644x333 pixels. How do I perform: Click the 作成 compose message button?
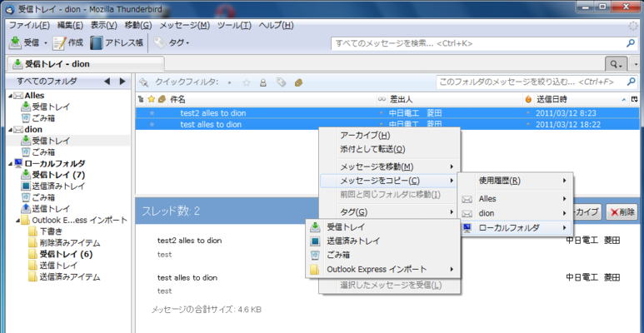coord(68,42)
